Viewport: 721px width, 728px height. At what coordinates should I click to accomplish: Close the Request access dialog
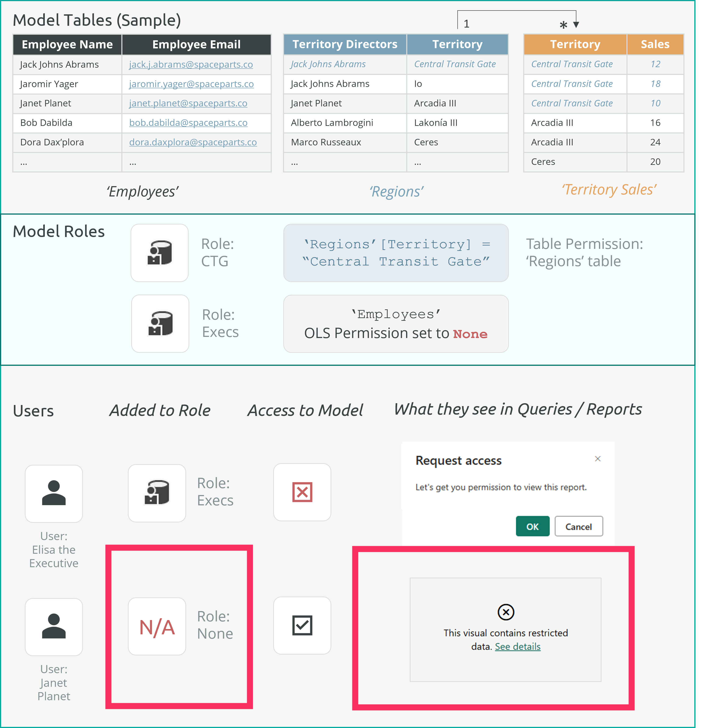pyautogui.click(x=597, y=459)
